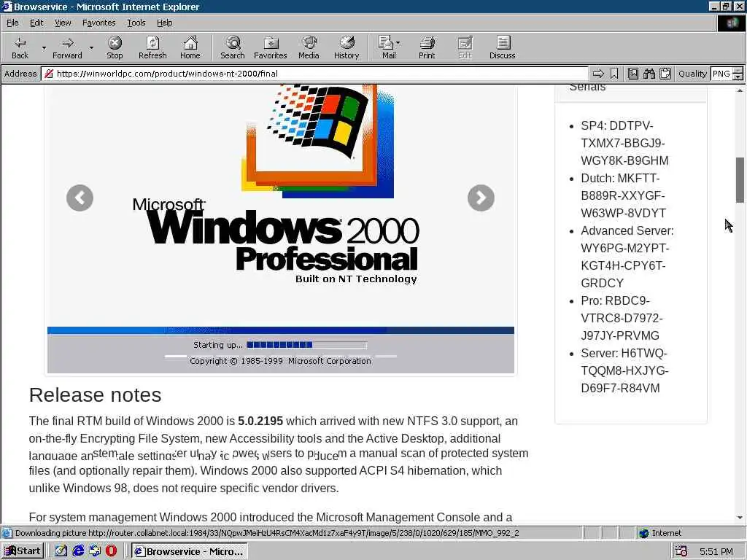Screen dimensions: 747x560
Task: Click the system tray scheduler icon
Action: click(681, 551)
